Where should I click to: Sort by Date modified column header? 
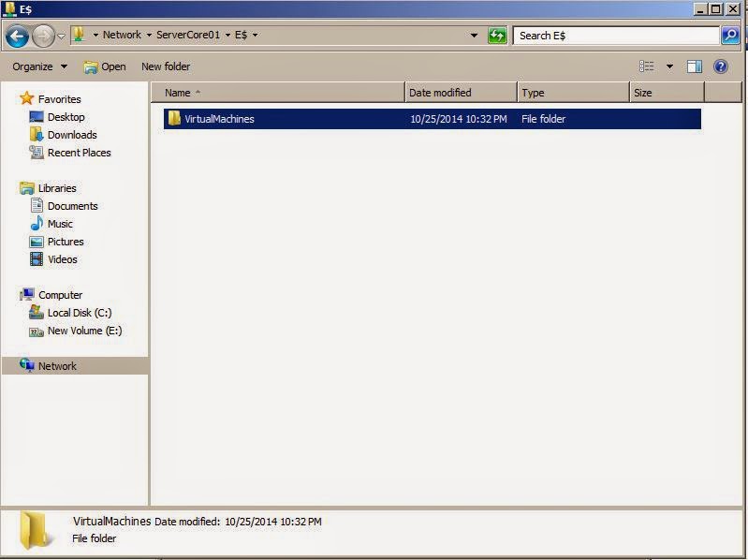coord(461,93)
